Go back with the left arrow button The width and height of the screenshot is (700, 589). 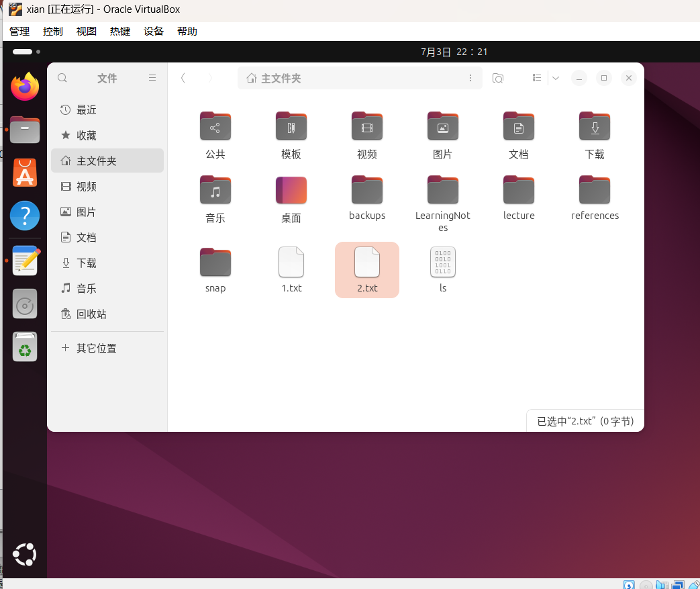(x=183, y=78)
